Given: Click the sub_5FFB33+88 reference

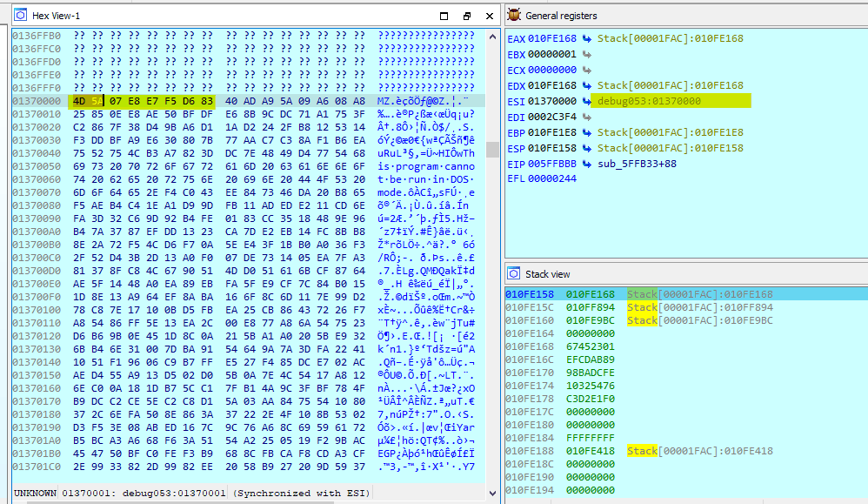Looking at the screenshot, I should pyautogui.click(x=637, y=164).
